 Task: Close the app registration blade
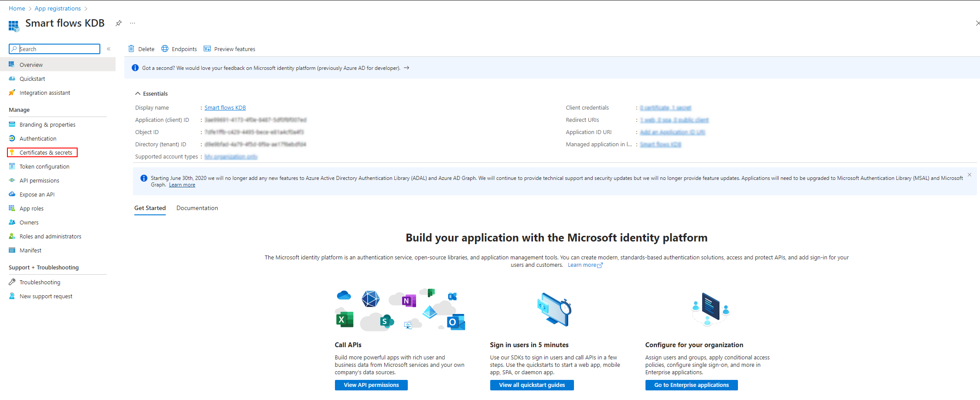coord(977,23)
